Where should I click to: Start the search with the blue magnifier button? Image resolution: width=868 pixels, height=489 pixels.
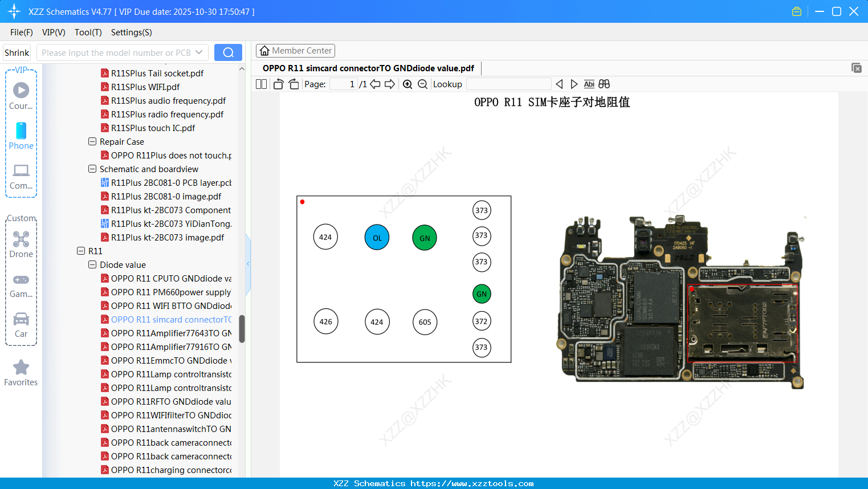click(x=228, y=52)
